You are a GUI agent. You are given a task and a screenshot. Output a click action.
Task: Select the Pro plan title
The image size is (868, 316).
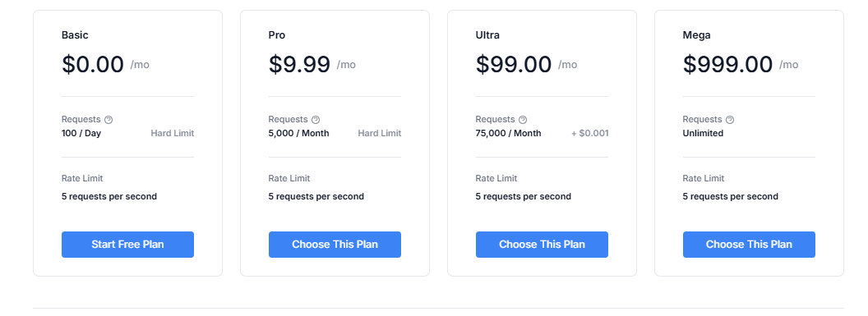[277, 34]
